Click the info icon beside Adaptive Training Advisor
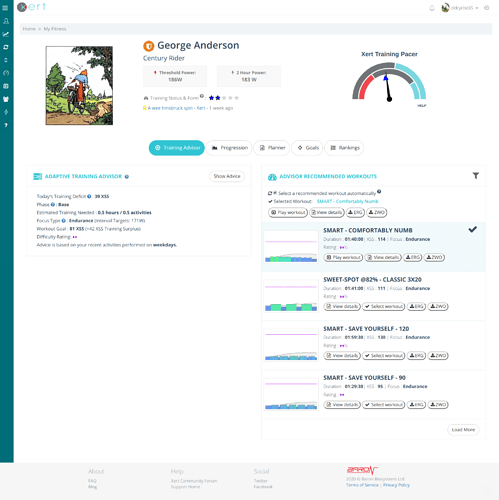The width and height of the screenshot is (499, 500). click(127, 177)
